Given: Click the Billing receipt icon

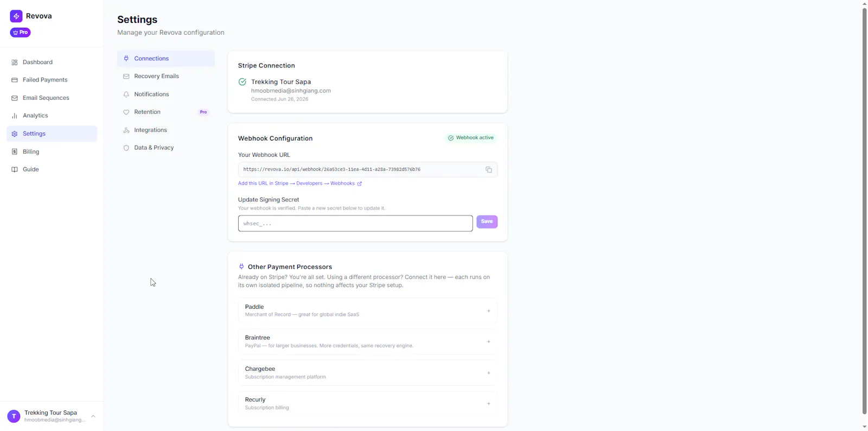Looking at the screenshot, I should [x=15, y=151].
